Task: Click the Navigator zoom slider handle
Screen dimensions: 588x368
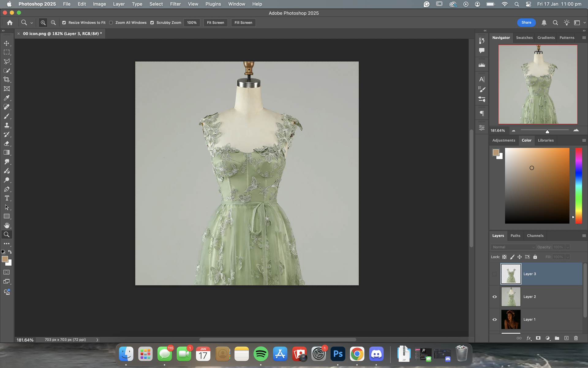Action: coord(547,132)
